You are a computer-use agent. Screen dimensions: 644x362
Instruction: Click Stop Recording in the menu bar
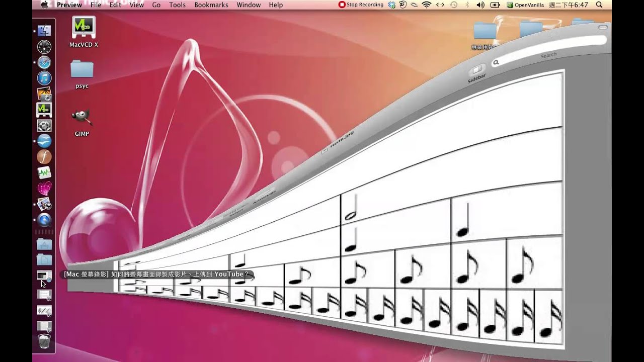click(361, 5)
